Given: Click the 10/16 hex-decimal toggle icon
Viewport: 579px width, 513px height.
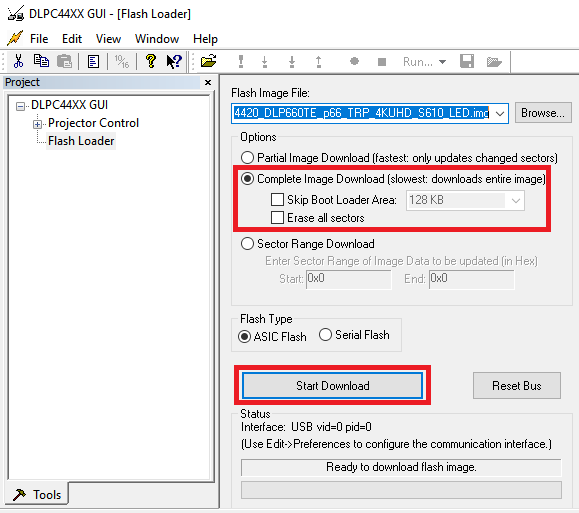Looking at the screenshot, I should click(x=122, y=61).
